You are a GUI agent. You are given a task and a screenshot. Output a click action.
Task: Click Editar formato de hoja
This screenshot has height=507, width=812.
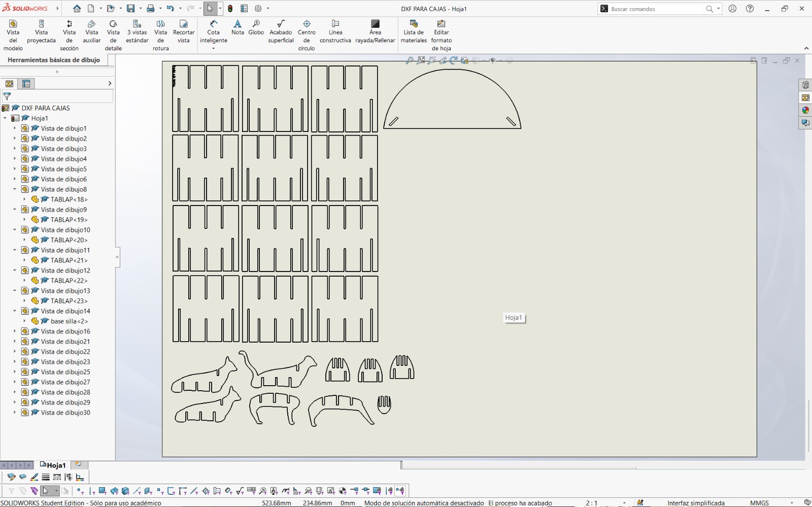(441, 35)
